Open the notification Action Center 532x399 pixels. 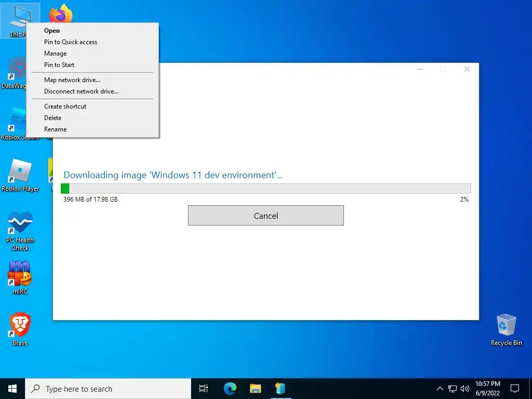pos(515,389)
